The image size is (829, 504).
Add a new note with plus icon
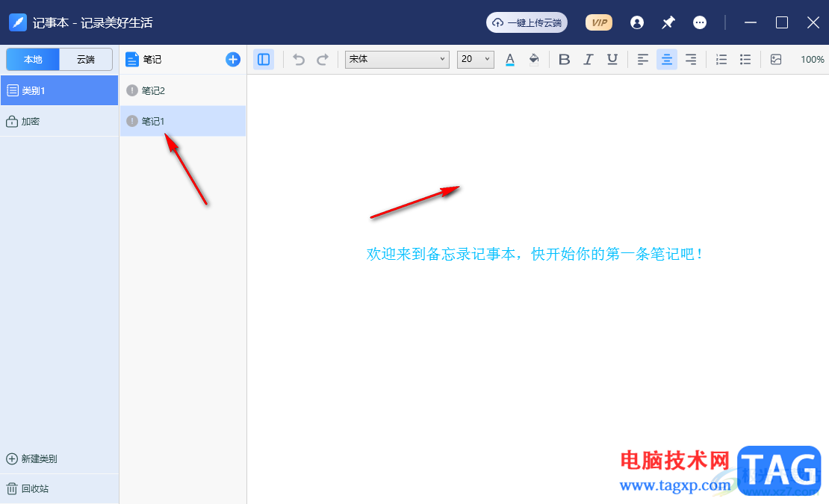(232, 59)
